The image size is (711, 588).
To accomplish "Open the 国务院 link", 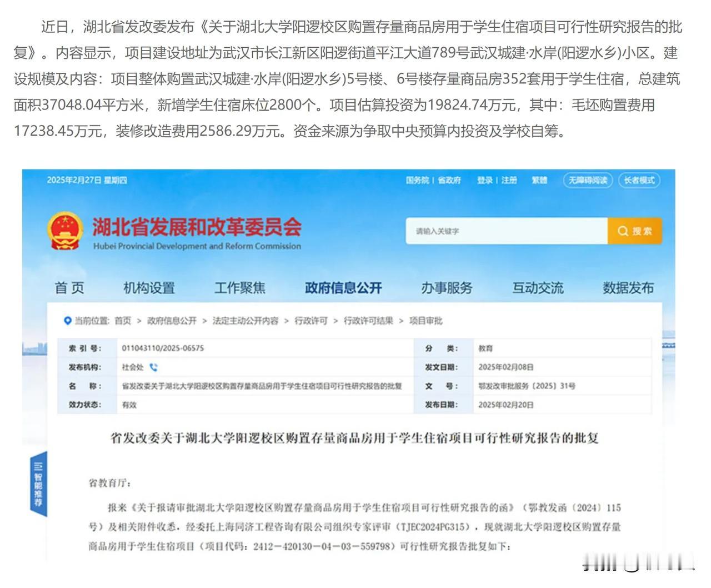I will click(x=417, y=180).
